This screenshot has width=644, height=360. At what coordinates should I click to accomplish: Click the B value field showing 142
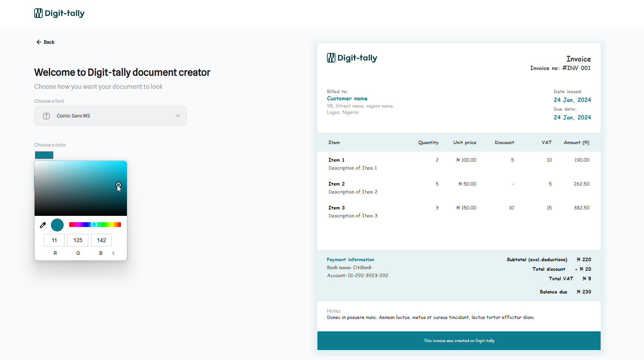[101, 240]
